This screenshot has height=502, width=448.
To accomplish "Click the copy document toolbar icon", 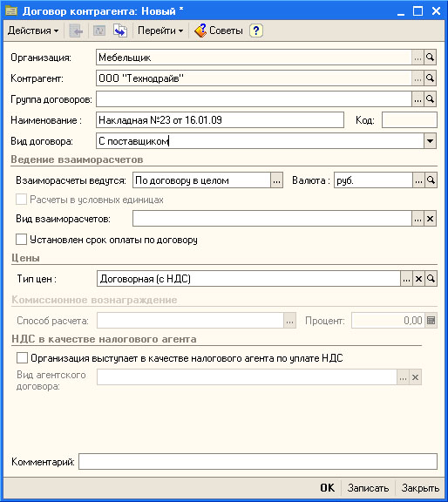I will (120, 31).
